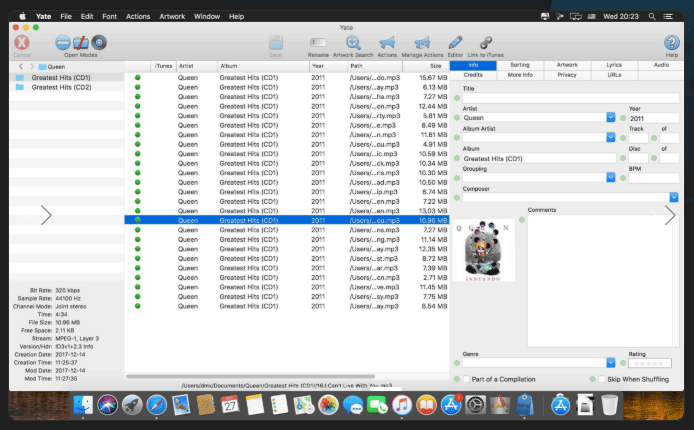Viewport: 694px width, 430px height.
Task: Click the green status dot in the 2.71 MB row
Action: pos(138,277)
